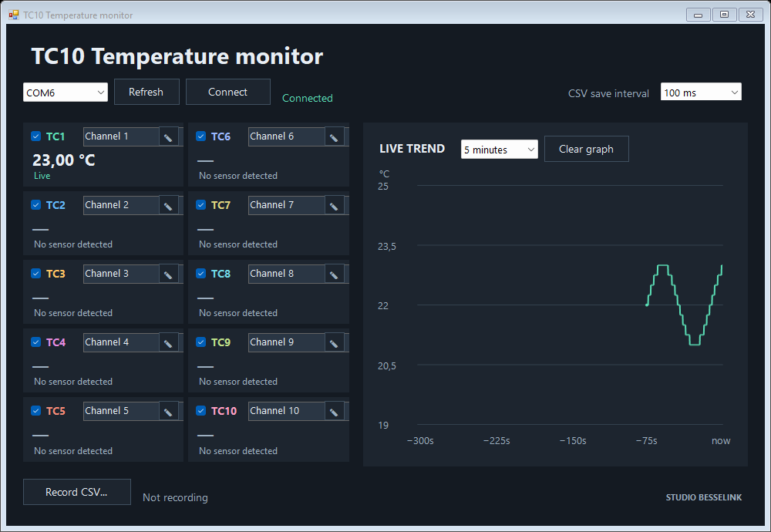The width and height of the screenshot is (771, 532).
Task: Click the Channel 2 name field
Action: tap(121, 205)
